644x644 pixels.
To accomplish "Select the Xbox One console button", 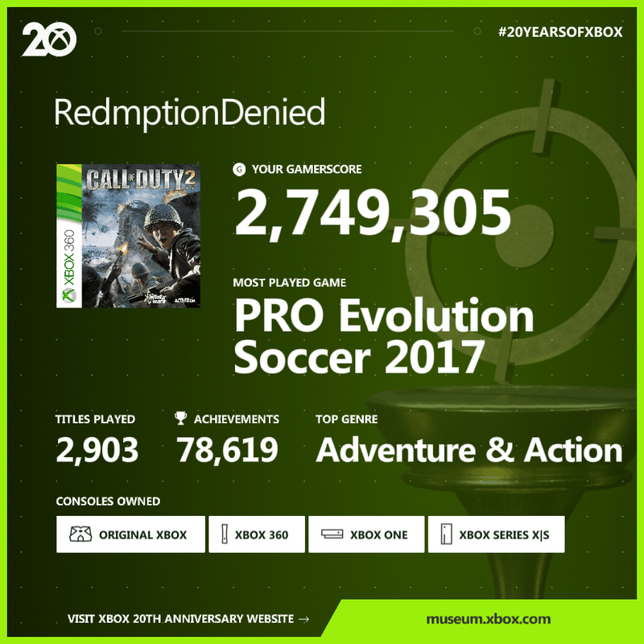I will [x=366, y=535].
